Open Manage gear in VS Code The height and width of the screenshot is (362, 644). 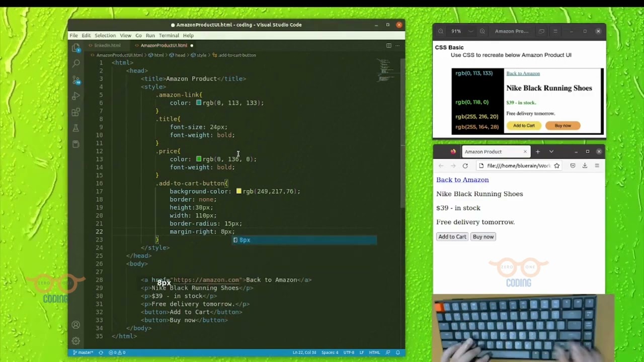(x=76, y=341)
